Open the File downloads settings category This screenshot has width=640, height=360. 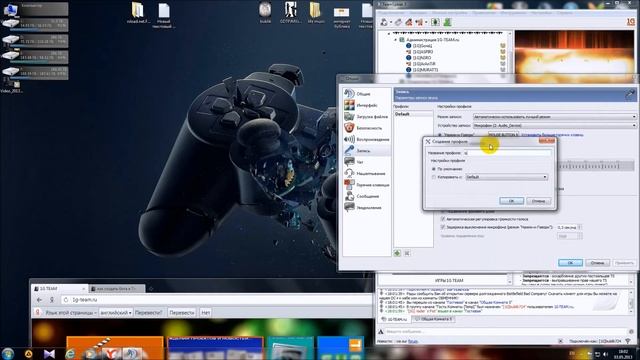[x=366, y=117]
